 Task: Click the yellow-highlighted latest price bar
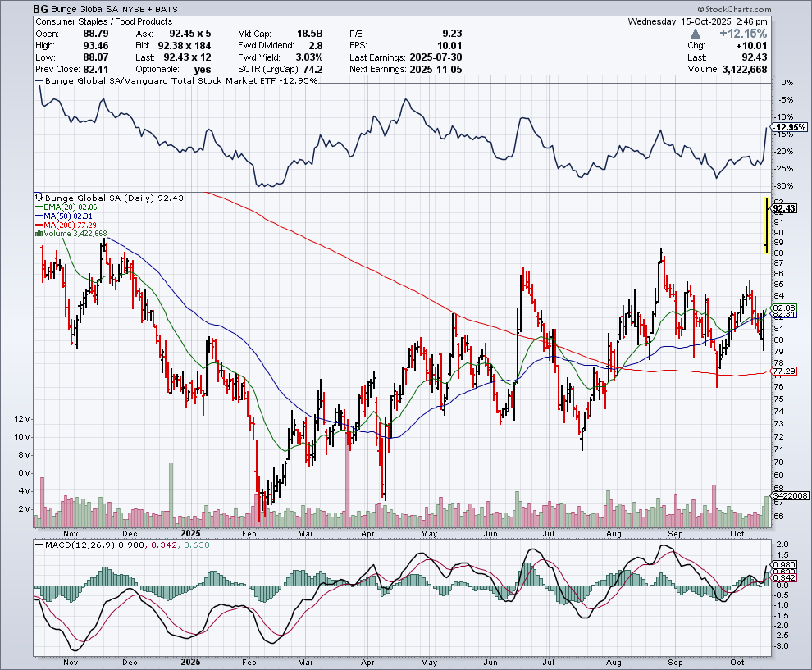766,225
